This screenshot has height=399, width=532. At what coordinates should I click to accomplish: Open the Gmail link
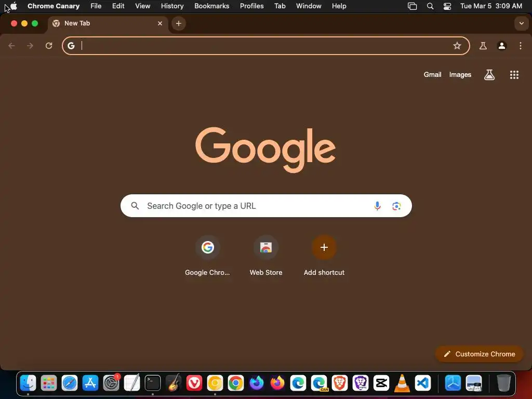(432, 75)
